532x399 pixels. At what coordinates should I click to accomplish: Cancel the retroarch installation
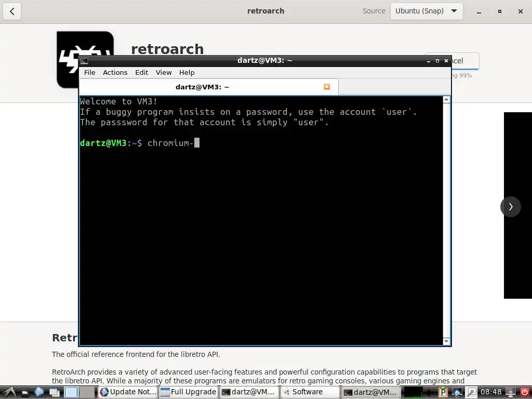tap(465, 61)
